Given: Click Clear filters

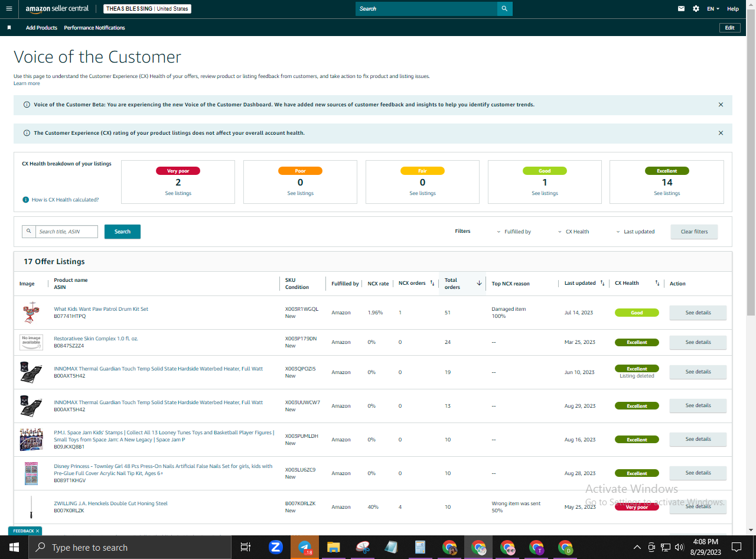Looking at the screenshot, I should pyautogui.click(x=694, y=232).
